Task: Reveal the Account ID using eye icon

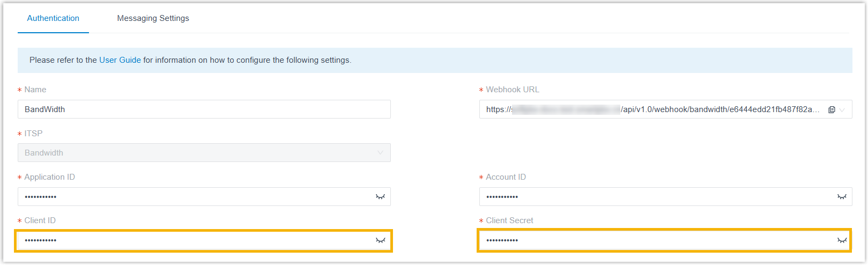Action: [842, 197]
